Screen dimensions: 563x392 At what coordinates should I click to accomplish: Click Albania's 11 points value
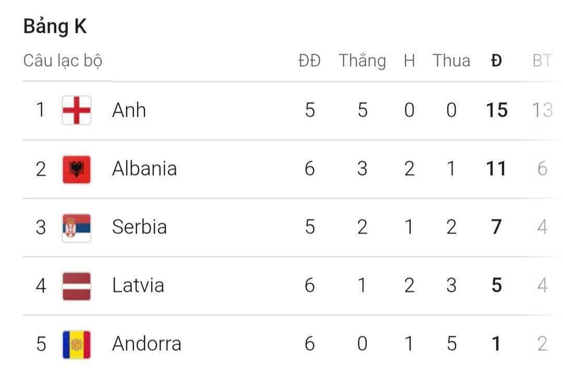coord(496,169)
